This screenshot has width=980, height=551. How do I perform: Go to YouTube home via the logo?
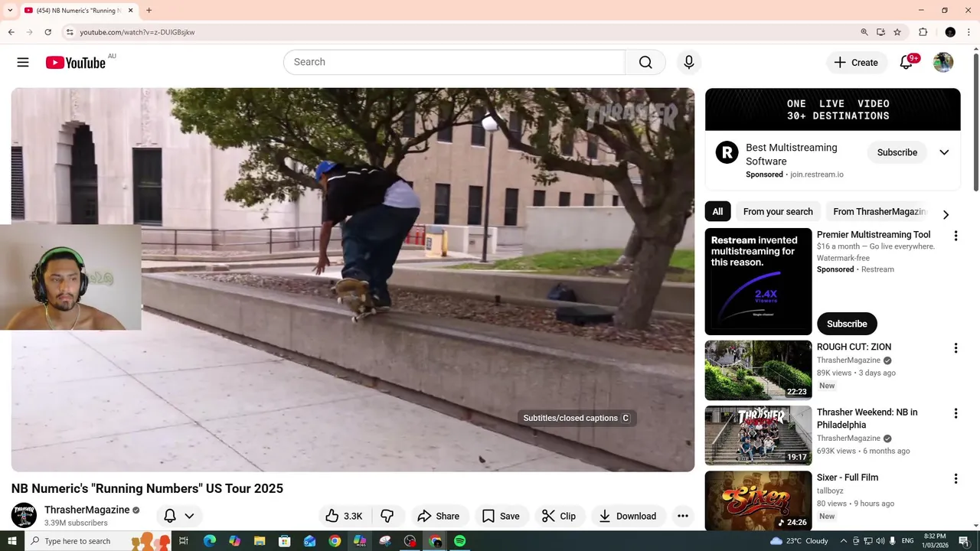(x=75, y=63)
